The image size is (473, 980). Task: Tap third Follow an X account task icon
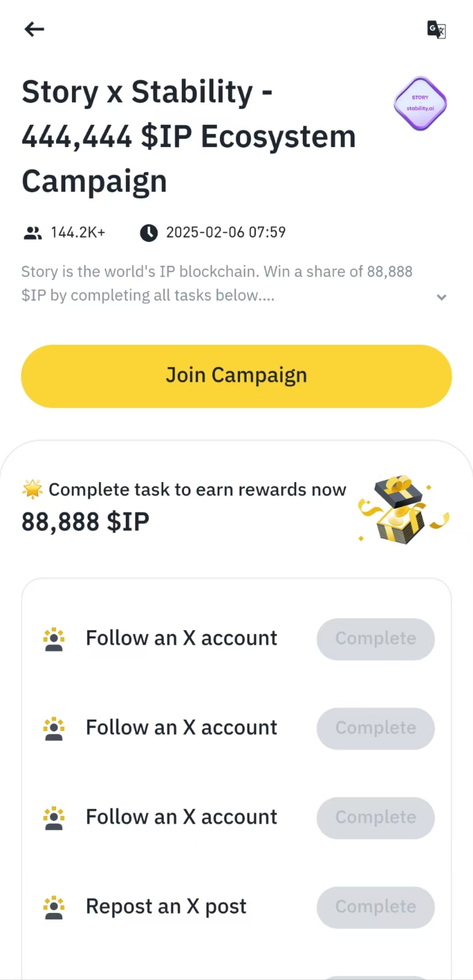point(54,818)
